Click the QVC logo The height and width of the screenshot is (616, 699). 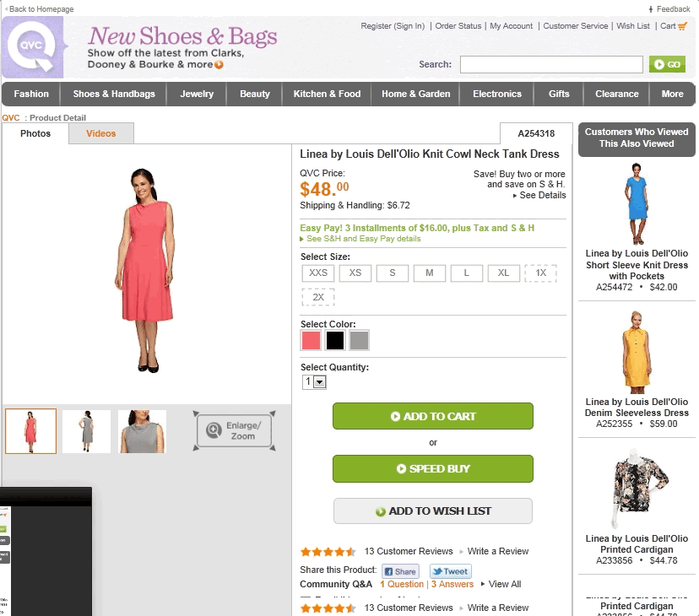pos(34,46)
